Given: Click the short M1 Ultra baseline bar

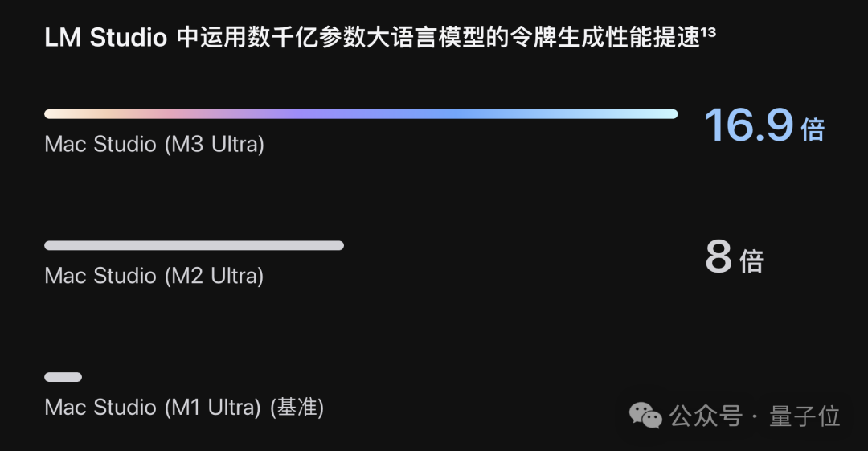Looking at the screenshot, I should tap(63, 377).
